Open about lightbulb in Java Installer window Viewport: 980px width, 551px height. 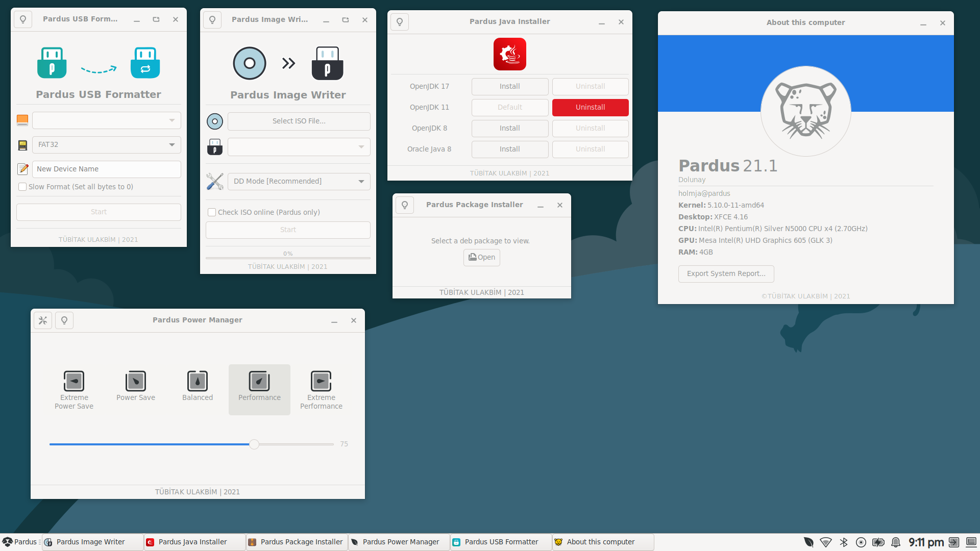click(400, 22)
